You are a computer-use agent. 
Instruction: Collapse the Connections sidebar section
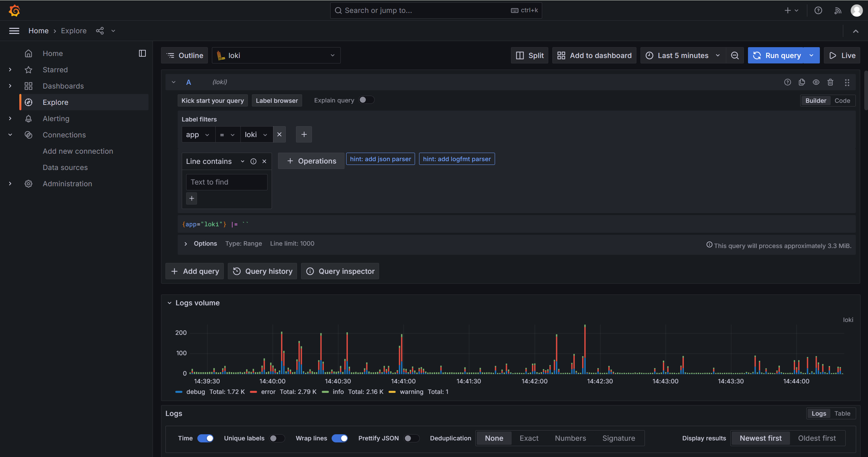10,135
